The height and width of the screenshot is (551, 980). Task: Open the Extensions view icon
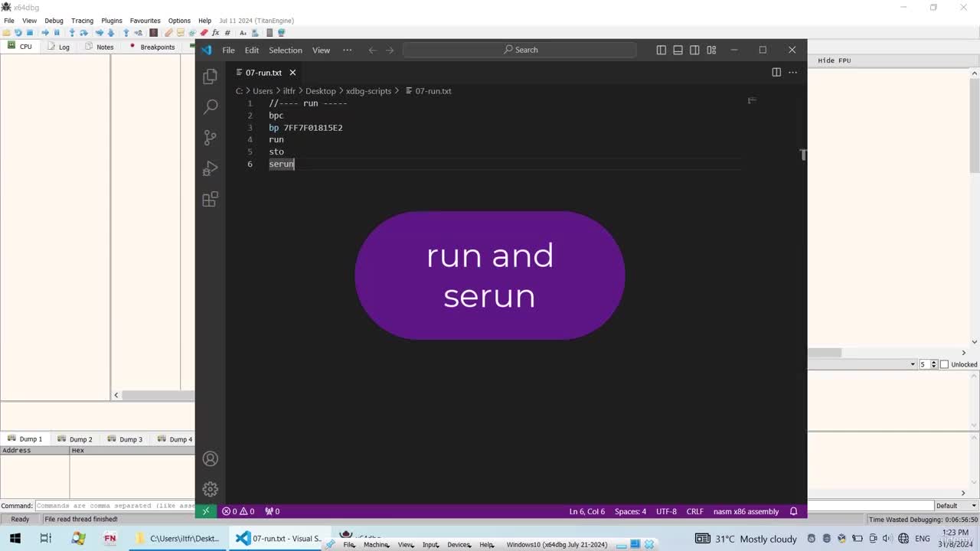210,199
